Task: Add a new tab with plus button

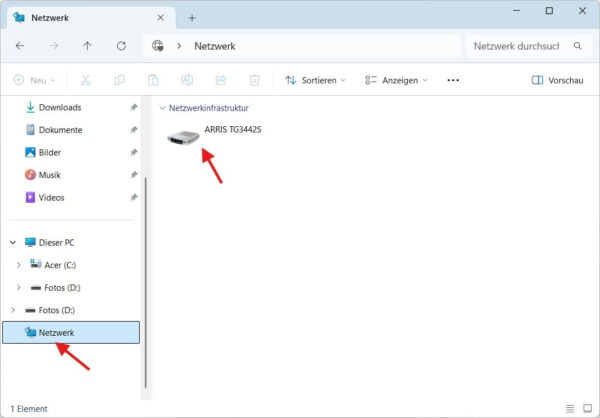Action: point(192,18)
